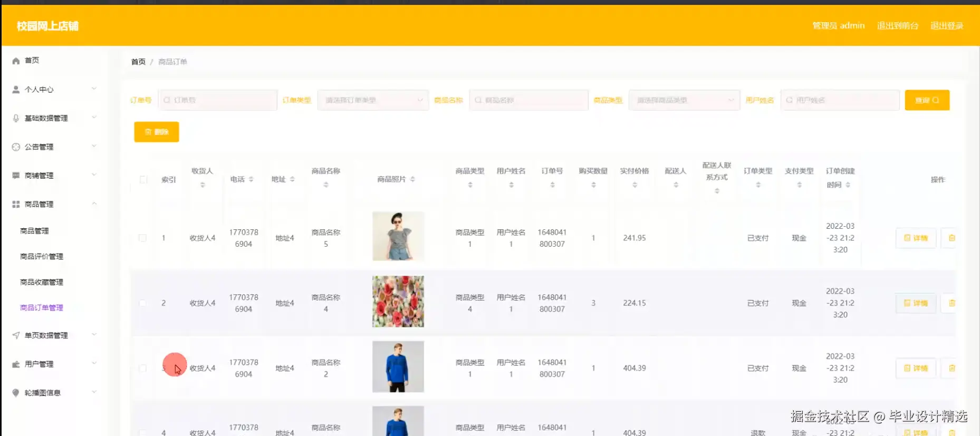Sort by 支付类型 column arrows

point(799,185)
